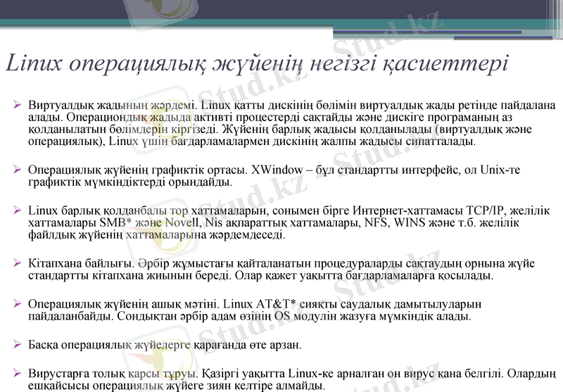This screenshot has height=392, width=563.
Task: Click the word 'Novell' in third bullet
Action: click(183, 222)
